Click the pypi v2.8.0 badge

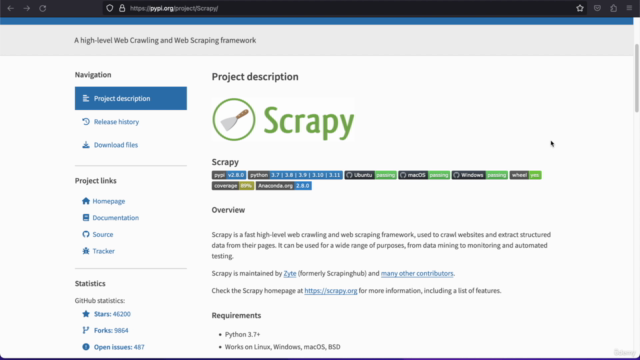click(x=229, y=175)
